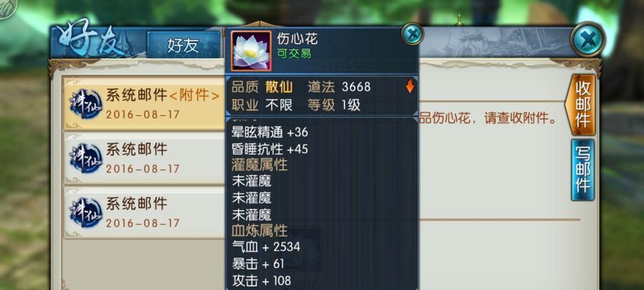Click the 可交易 tradable label
Viewport: 644px width, 290px height.
pos(294,54)
